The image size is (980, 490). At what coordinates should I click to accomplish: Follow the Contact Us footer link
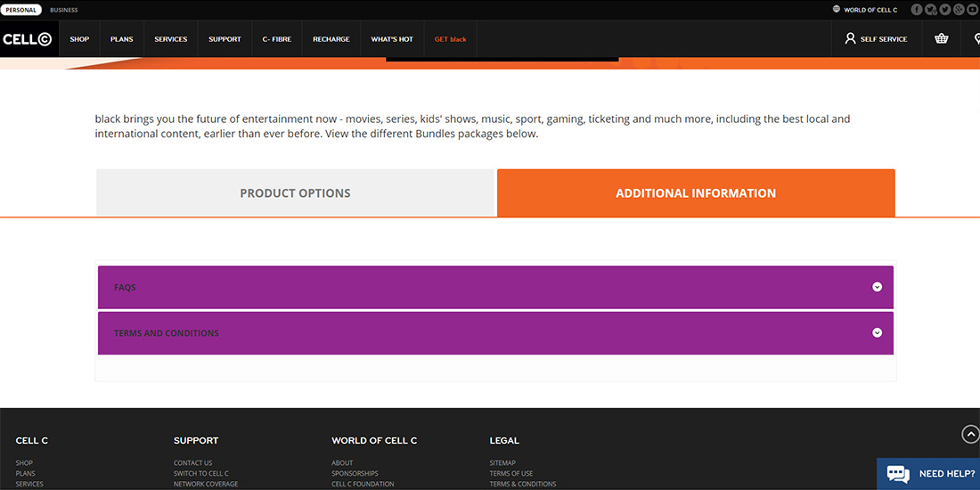pyautogui.click(x=192, y=462)
